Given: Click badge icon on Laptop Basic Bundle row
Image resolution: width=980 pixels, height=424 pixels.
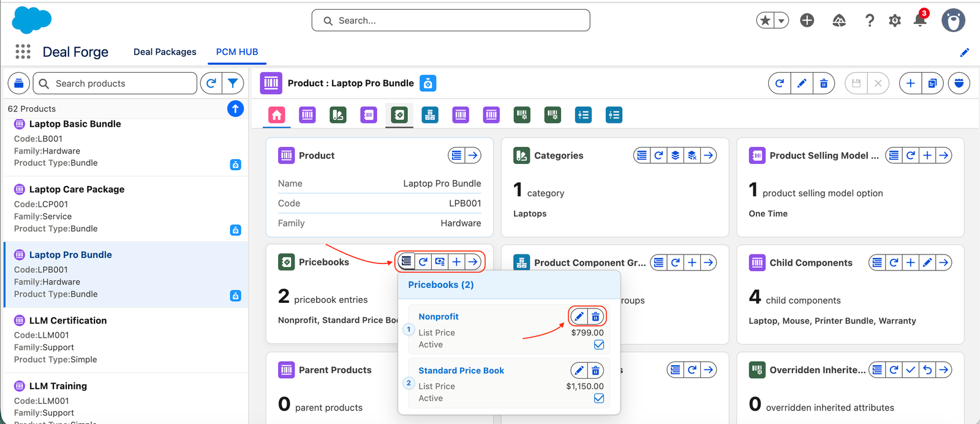Looking at the screenshot, I should tap(235, 165).
